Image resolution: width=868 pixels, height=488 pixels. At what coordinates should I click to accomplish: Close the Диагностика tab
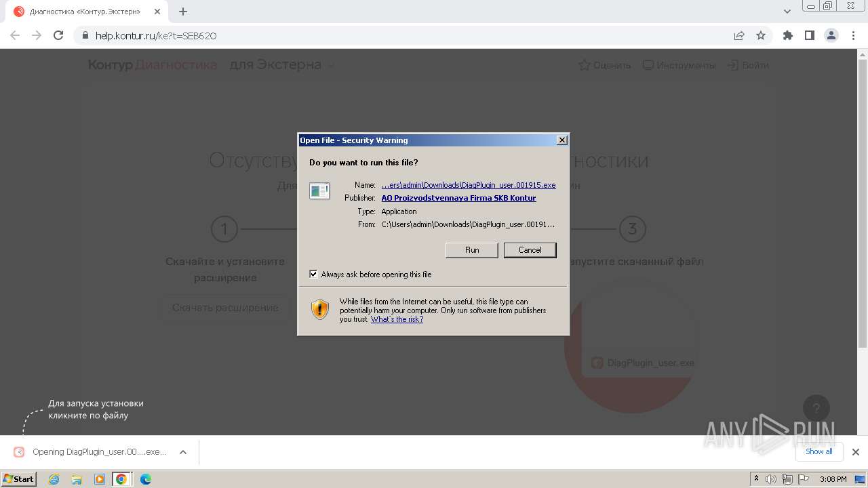pos(157,12)
